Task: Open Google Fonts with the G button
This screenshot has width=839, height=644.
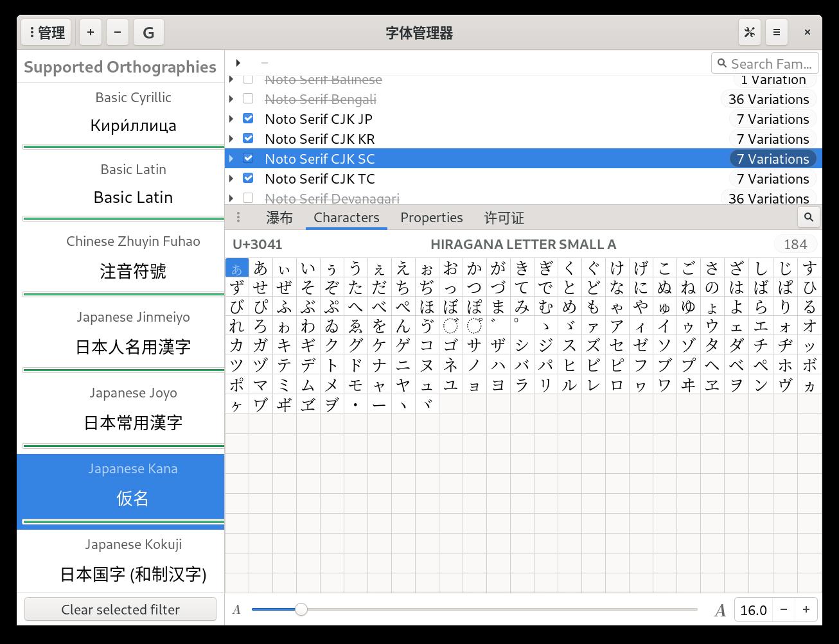Action: (148, 32)
